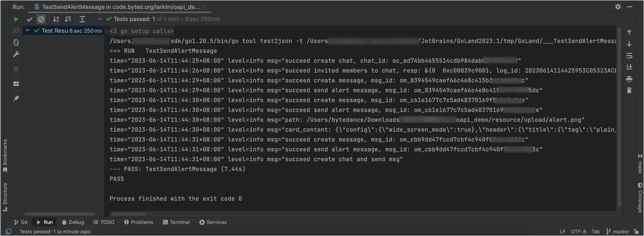
Task: Sort test results alphabetically
Action: tap(55, 19)
